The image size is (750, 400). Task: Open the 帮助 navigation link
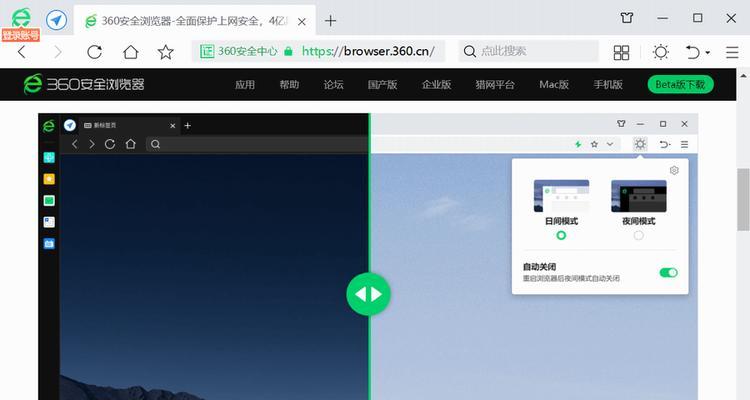tap(289, 85)
